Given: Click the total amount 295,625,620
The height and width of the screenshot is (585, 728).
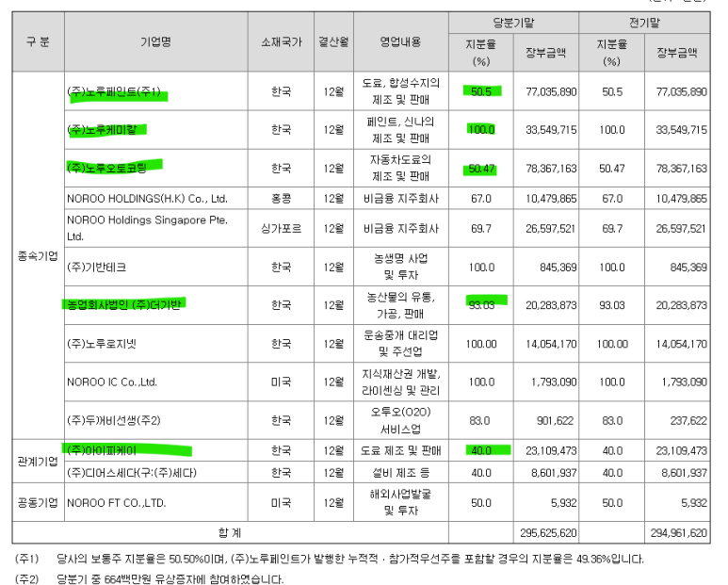Looking at the screenshot, I should [548, 532].
